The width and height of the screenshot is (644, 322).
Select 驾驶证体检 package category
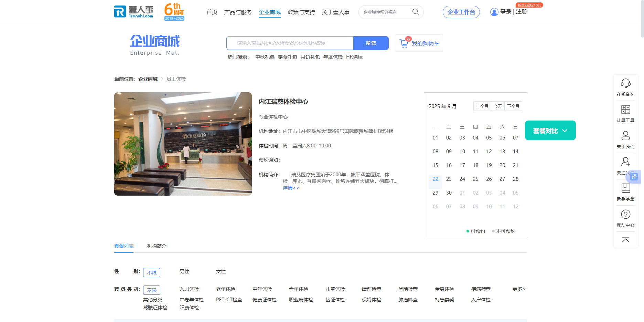[x=155, y=308]
